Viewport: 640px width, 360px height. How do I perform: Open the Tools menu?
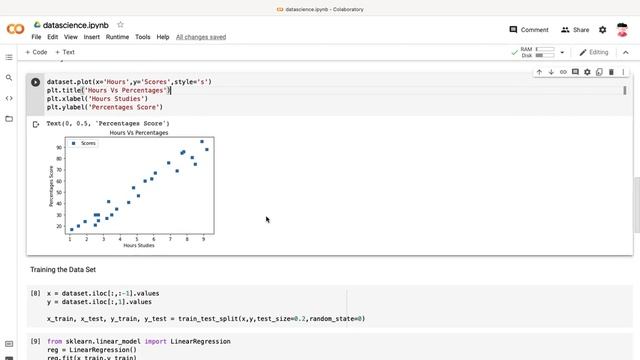tap(142, 37)
